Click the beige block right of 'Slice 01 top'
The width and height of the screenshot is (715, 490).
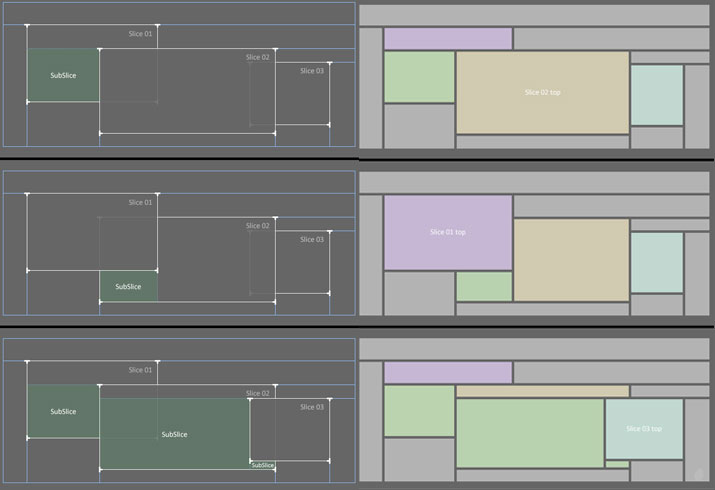[571, 260]
